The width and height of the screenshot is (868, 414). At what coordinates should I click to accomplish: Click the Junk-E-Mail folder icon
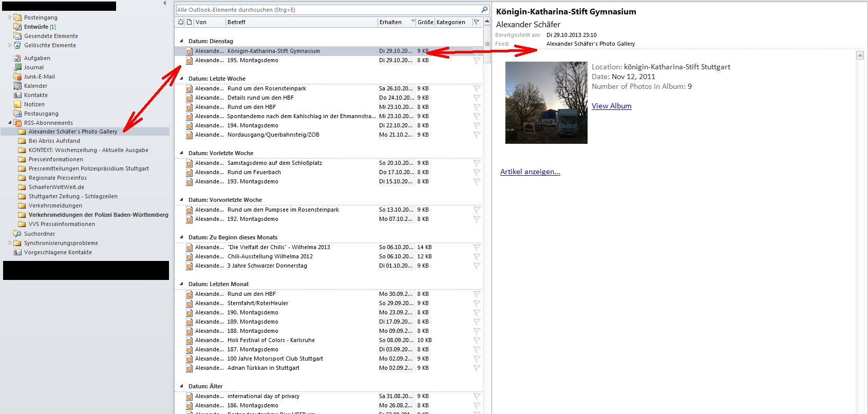click(17, 77)
